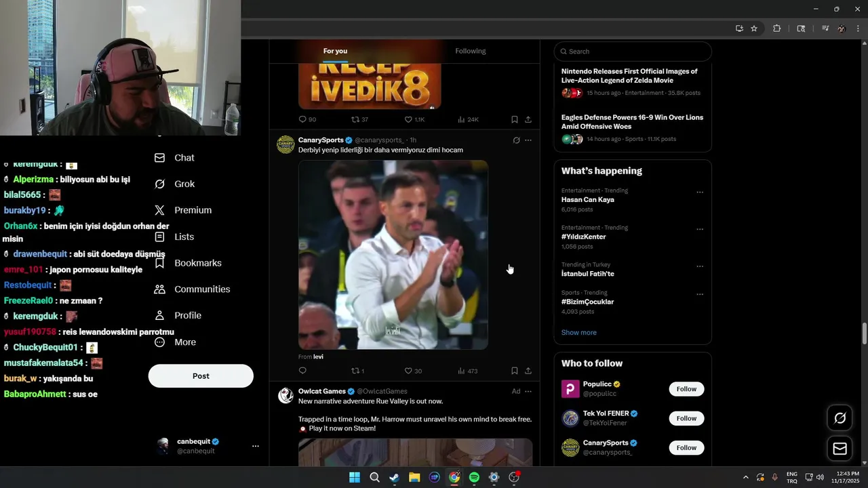
Task: Open the Zelda Movie news item
Action: 632,82
